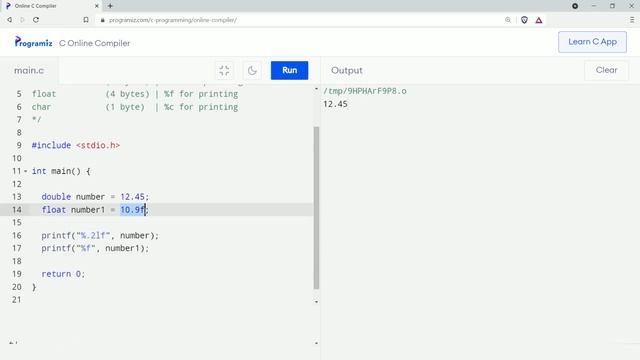Click the 'int main() {' text

(x=61, y=171)
